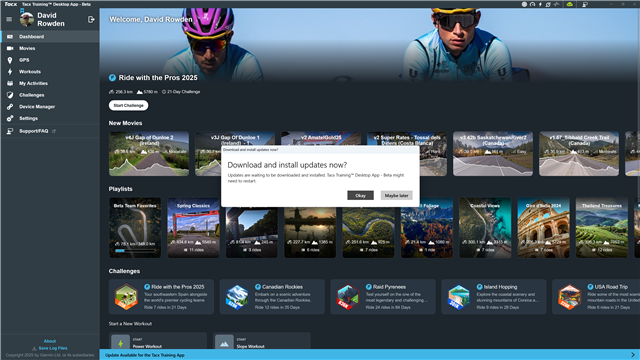Choose Maybe later in update dialog

396,196
